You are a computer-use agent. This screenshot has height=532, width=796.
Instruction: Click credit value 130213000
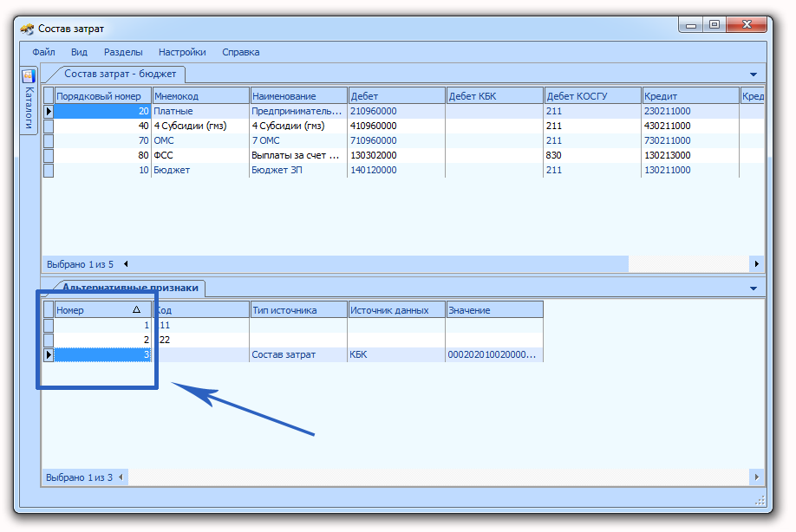[x=690, y=155]
